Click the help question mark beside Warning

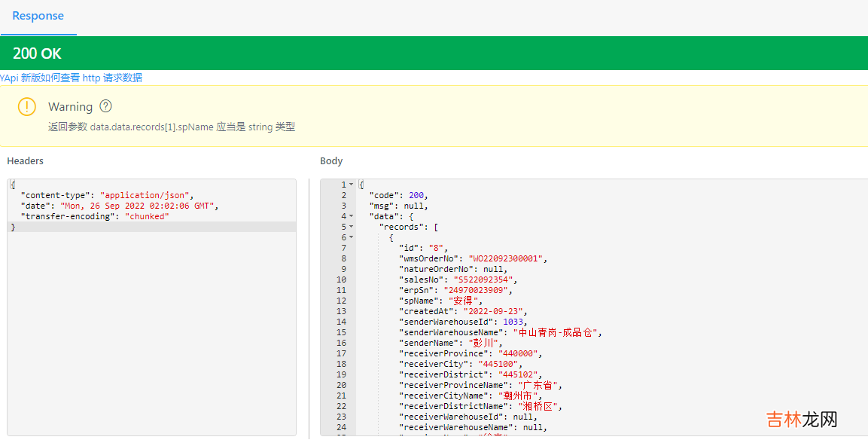(106, 106)
